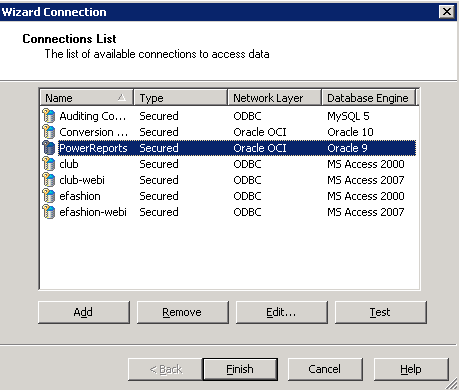This screenshot has height=390, width=459.
Task: Click ODBC in the efashion-webi row
Action: coord(247,212)
